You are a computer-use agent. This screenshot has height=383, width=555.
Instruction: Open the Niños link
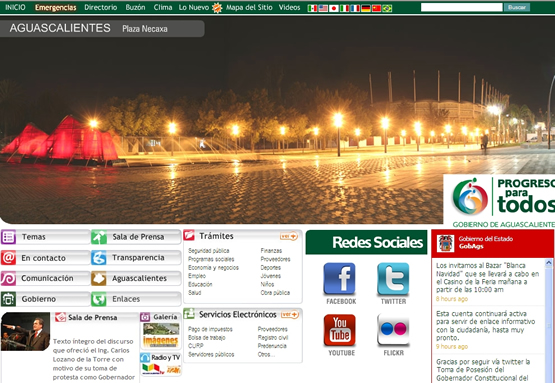coord(267,284)
